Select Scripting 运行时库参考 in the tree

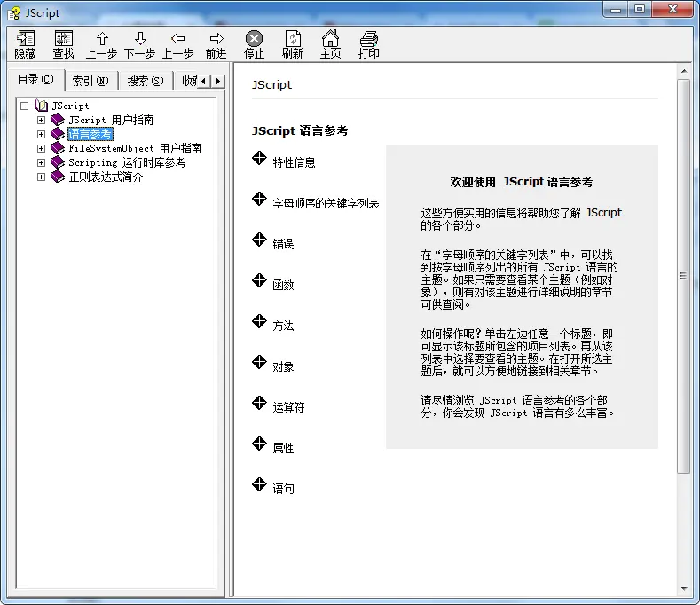[126, 162]
